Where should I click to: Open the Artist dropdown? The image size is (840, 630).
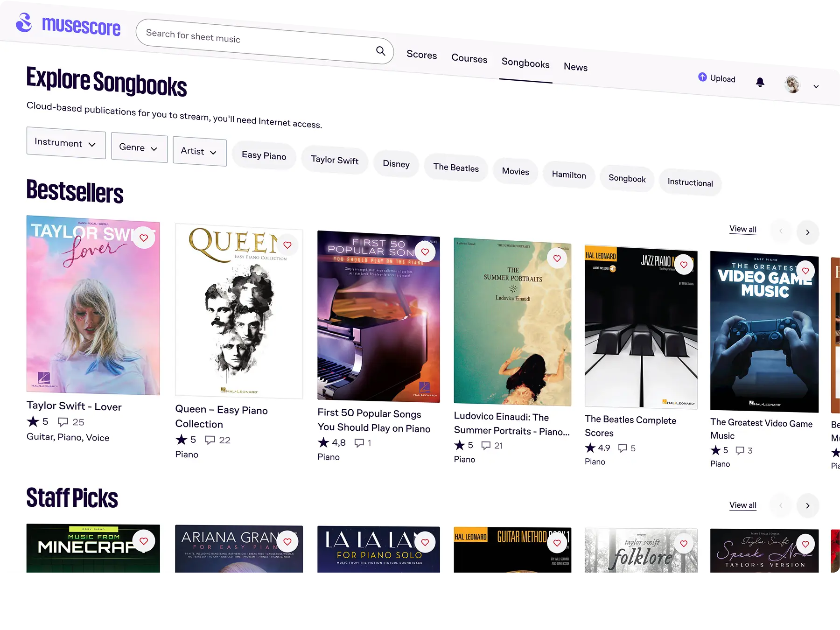pyautogui.click(x=199, y=152)
